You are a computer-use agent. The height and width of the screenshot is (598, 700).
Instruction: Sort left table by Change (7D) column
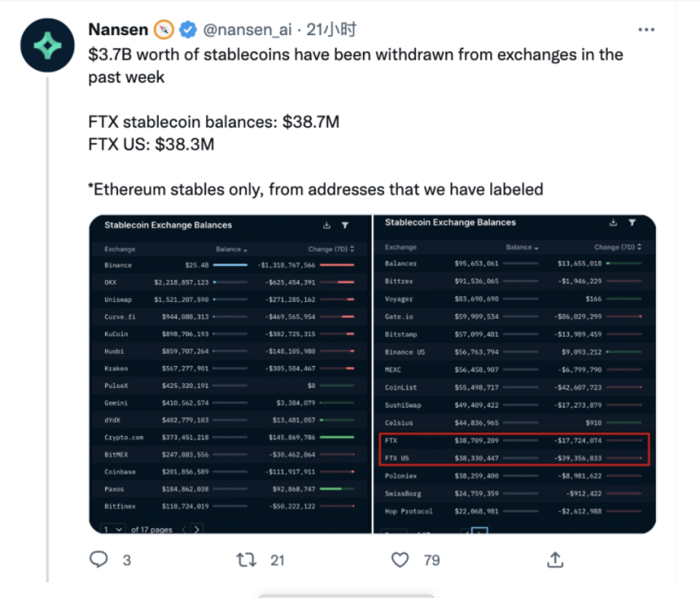click(330, 249)
